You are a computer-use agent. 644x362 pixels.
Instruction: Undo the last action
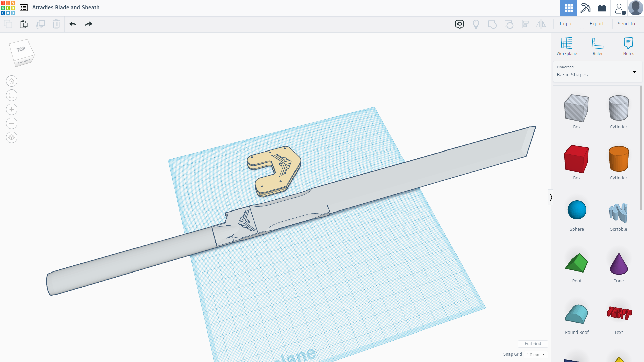point(73,24)
